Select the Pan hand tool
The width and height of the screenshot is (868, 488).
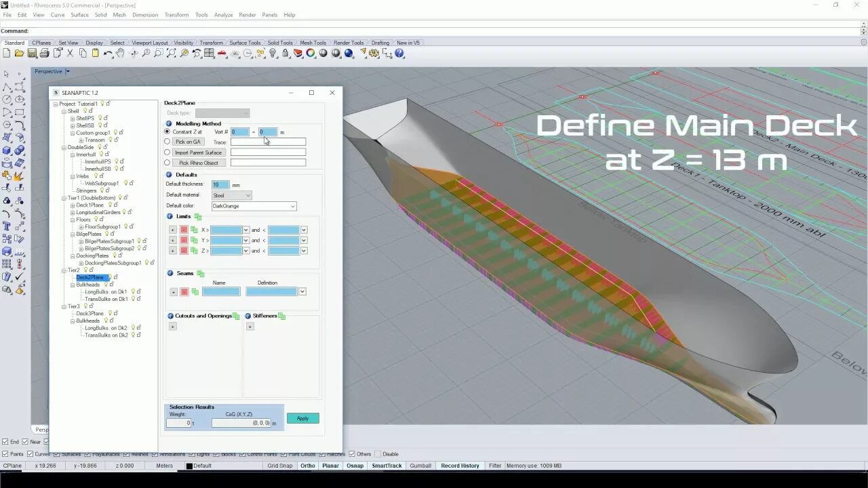(120, 53)
